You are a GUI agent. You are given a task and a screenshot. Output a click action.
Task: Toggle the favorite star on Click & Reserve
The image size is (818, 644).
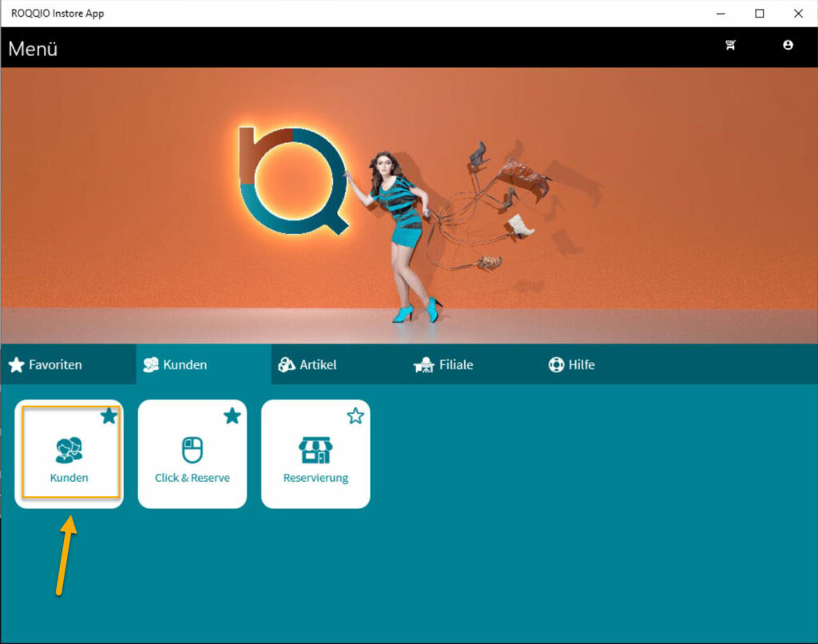click(x=232, y=416)
